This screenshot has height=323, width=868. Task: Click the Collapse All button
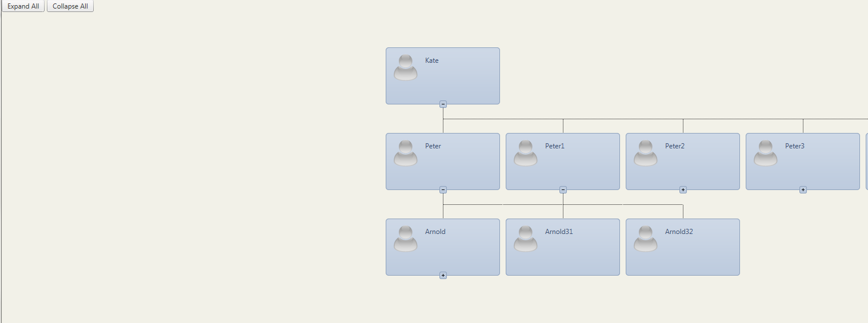[70, 6]
